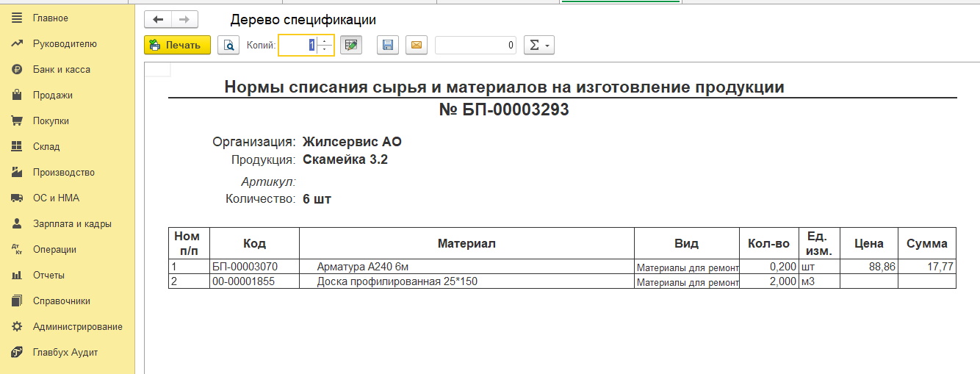The width and height of the screenshot is (980, 374).
Task: Click the Отчеты bar chart icon
Action: point(17,275)
